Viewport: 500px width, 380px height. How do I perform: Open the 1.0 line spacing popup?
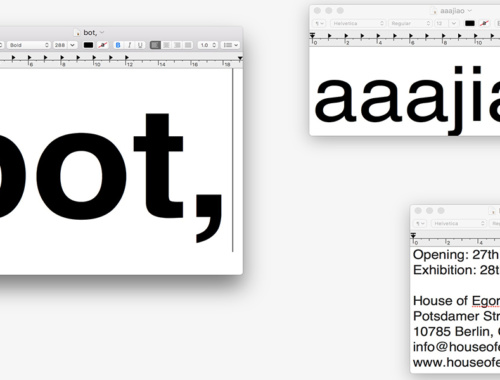click(x=207, y=45)
